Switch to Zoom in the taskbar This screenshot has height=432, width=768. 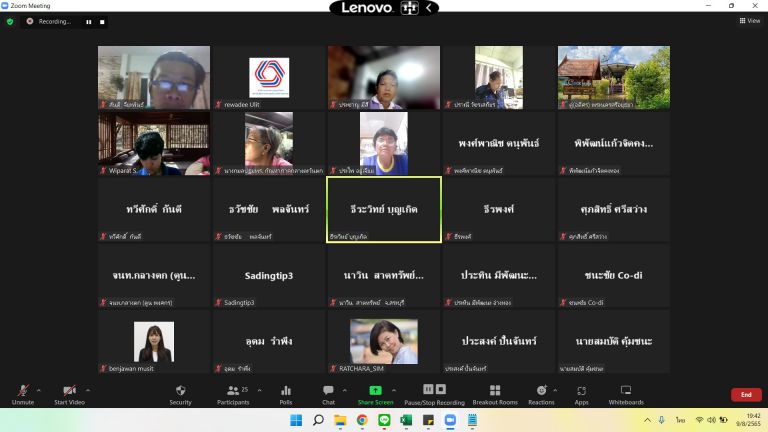(450, 420)
